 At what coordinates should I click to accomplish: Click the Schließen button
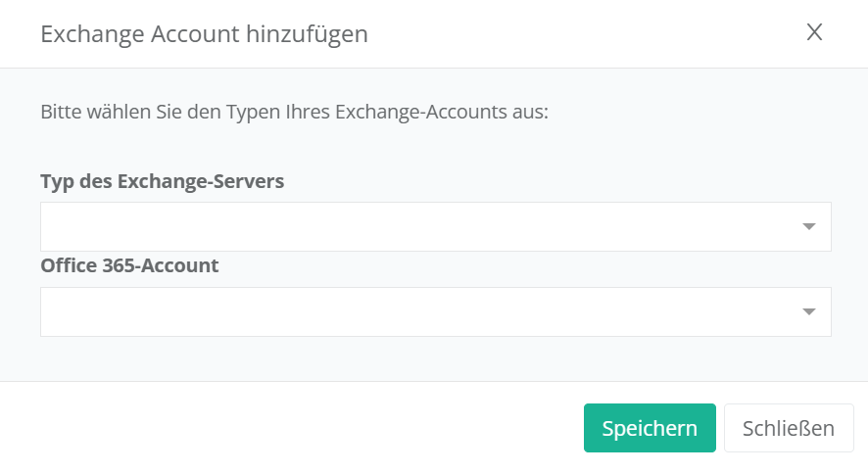[788, 428]
